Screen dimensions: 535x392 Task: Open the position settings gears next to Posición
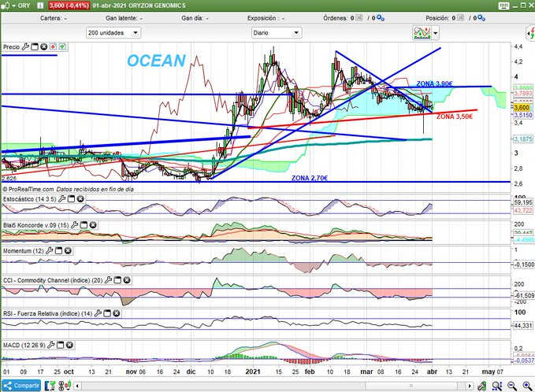(481, 18)
